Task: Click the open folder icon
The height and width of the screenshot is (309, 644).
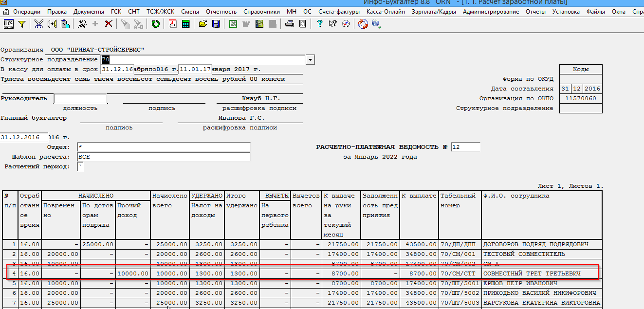Action: (x=203, y=23)
